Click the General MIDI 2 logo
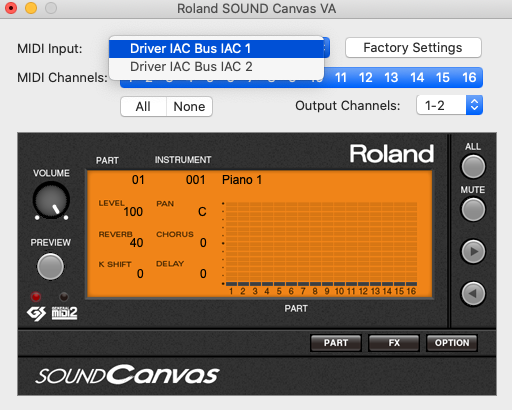 click(64, 313)
